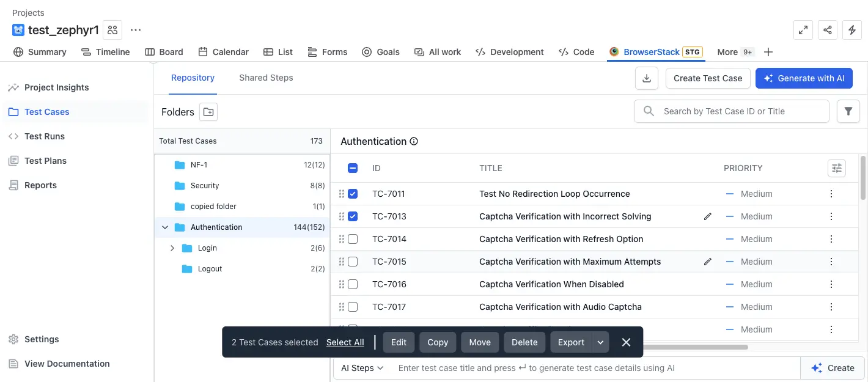The height and width of the screenshot is (382, 868).
Task: Click the Search by Test Case ID field
Action: (x=740, y=111)
